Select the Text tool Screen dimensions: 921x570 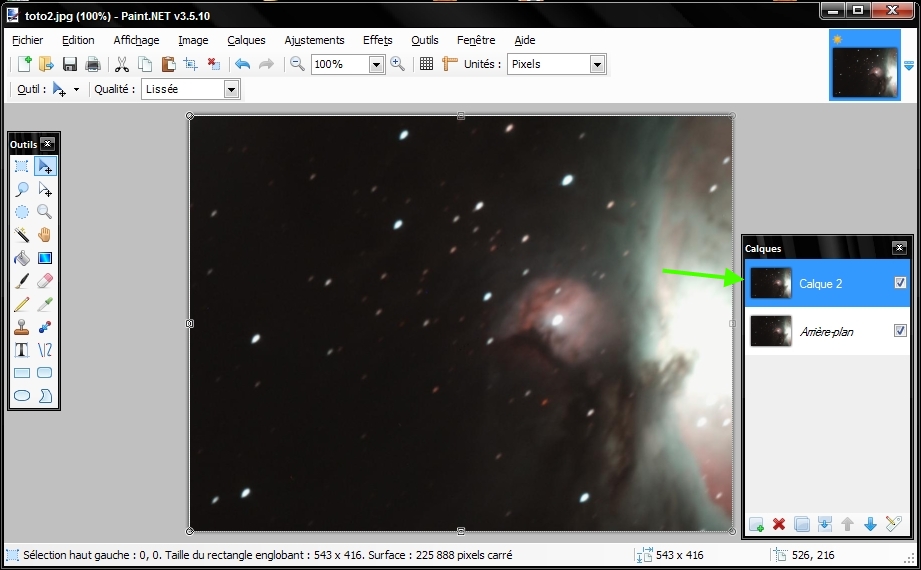[x=22, y=350]
